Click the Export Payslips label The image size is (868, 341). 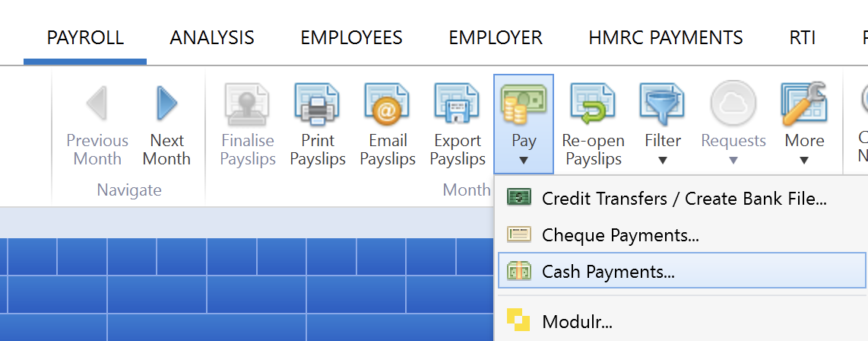(457, 150)
